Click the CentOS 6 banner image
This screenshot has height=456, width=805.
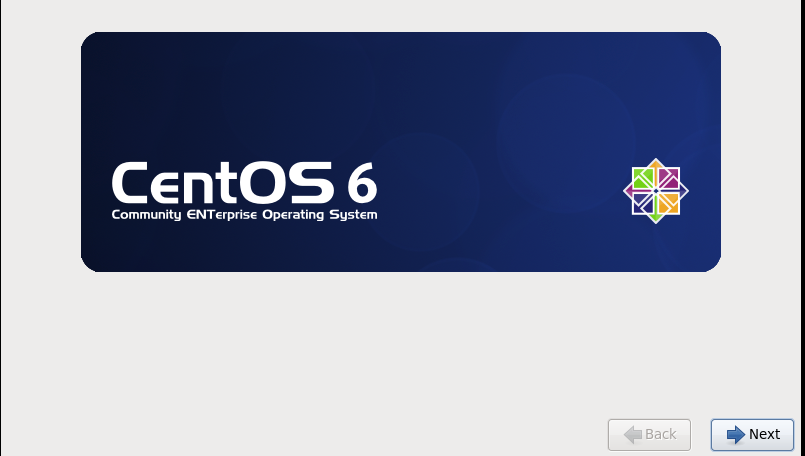pos(401,152)
